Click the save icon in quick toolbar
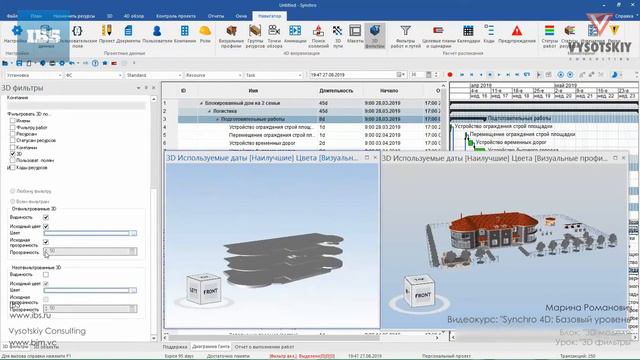640x360 pixels. click(x=19, y=63)
